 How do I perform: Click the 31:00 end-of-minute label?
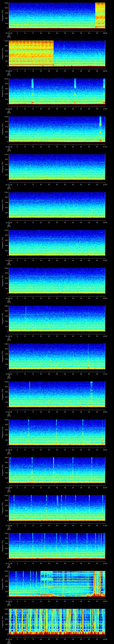105,147
